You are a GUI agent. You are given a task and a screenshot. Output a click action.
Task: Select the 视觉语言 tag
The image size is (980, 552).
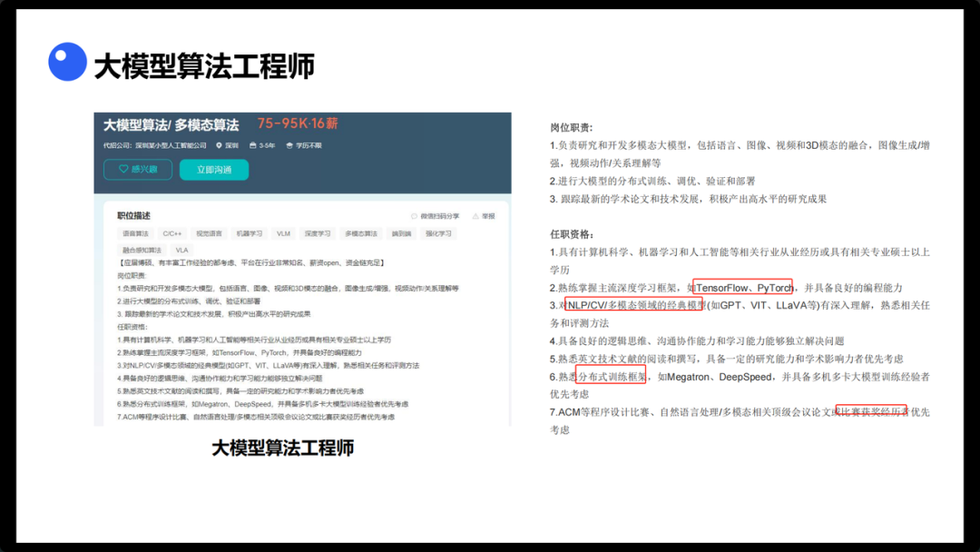(209, 234)
